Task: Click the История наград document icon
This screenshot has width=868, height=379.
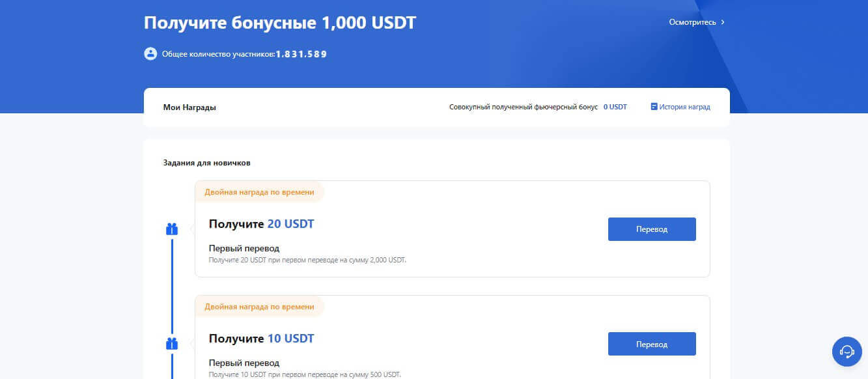Action: 654,107
